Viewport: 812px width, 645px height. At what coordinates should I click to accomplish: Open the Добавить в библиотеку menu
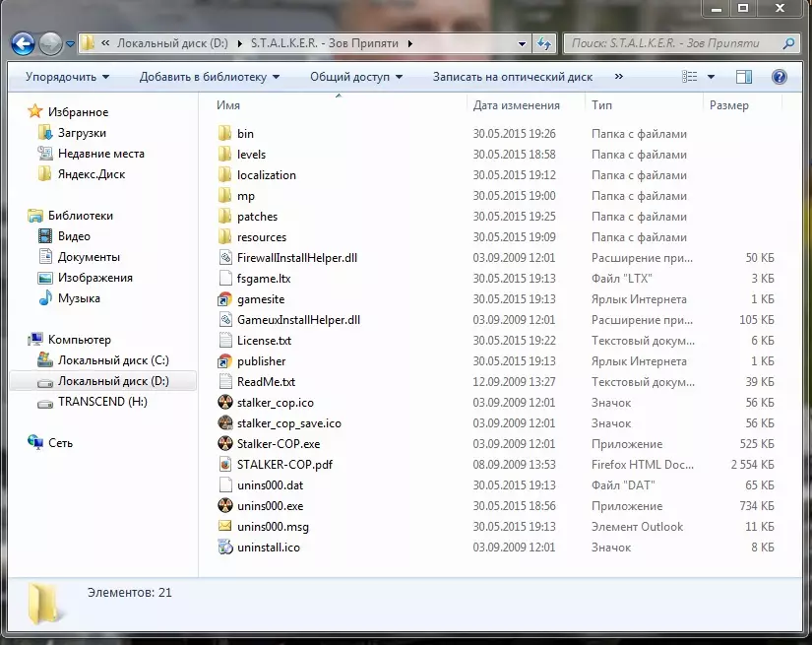[210, 77]
